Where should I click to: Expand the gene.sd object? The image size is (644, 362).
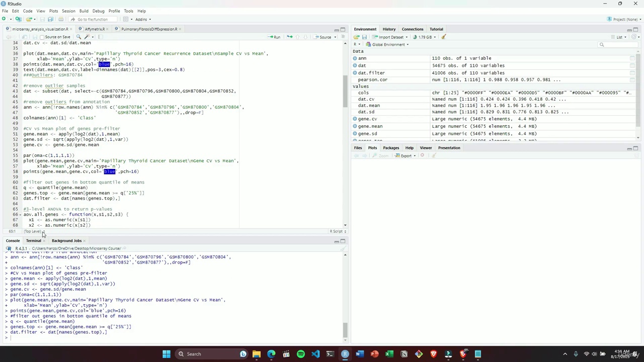(355, 134)
